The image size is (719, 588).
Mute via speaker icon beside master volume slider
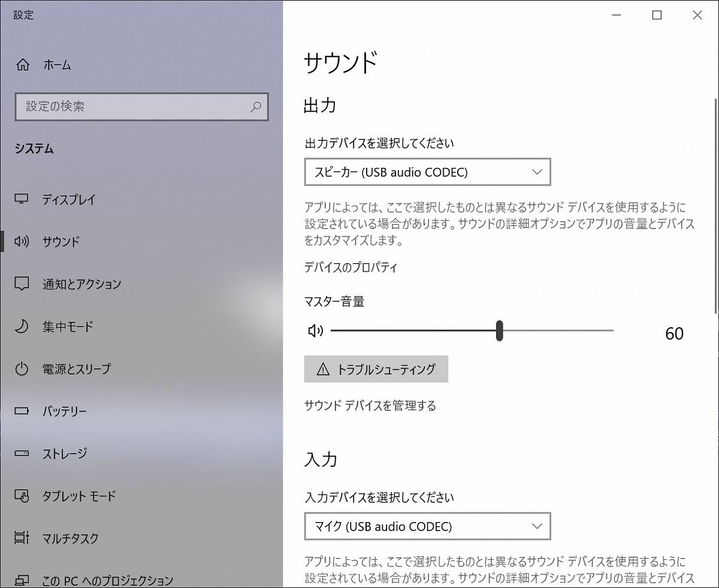[x=315, y=330]
